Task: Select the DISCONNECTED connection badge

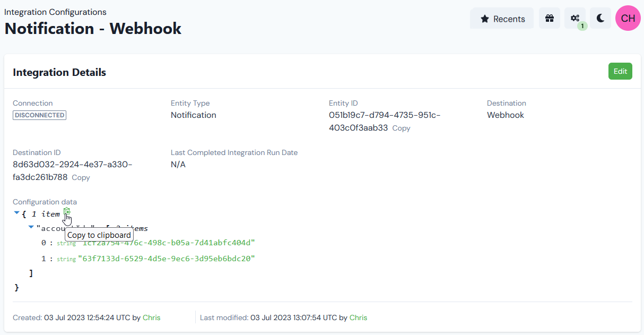Action: pyautogui.click(x=39, y=115)
